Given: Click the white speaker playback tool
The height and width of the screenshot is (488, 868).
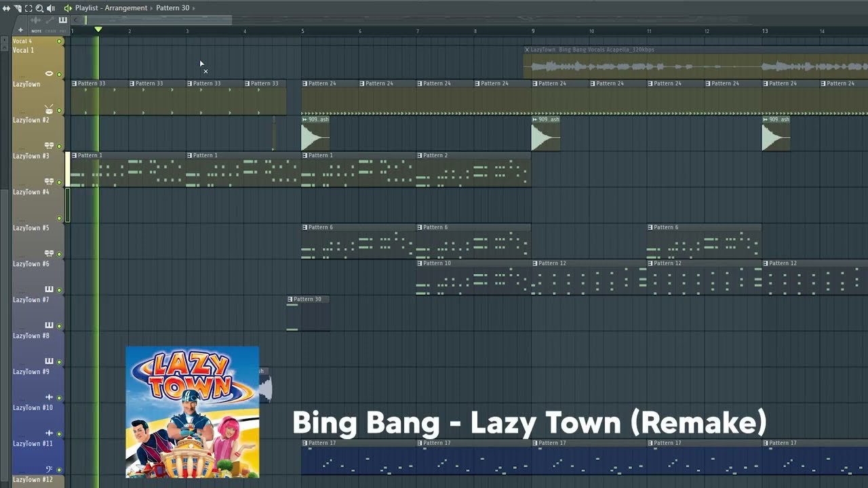Looking at the screenshot, I should pyautogui.click(x=50, y=8).
